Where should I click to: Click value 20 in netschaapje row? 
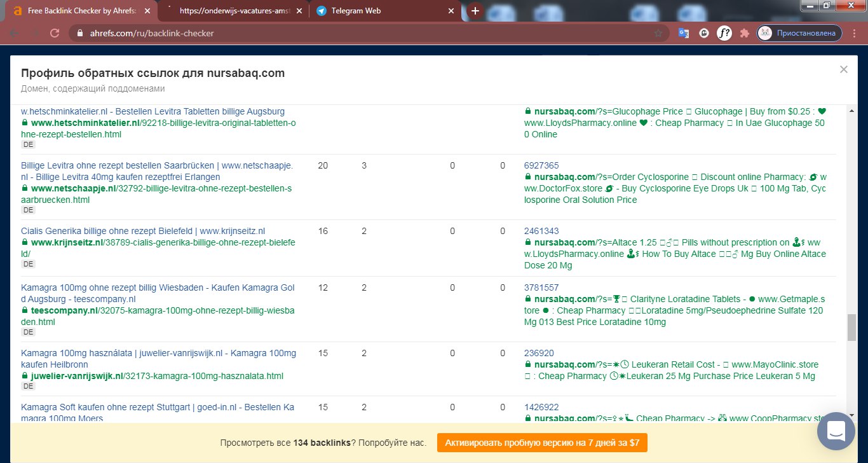click(x=323, y=165)
